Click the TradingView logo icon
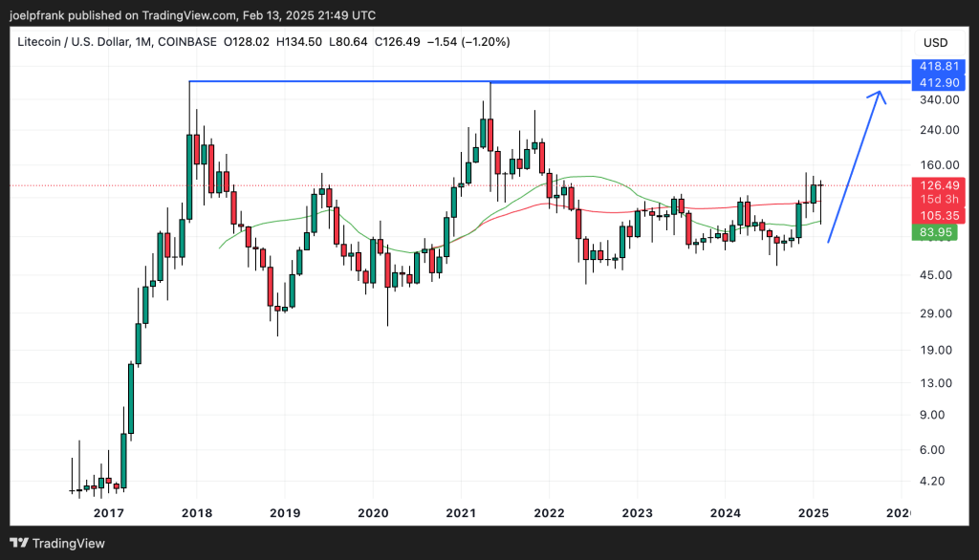This screenshot has height=560, width=979. [x=19, y=543]
